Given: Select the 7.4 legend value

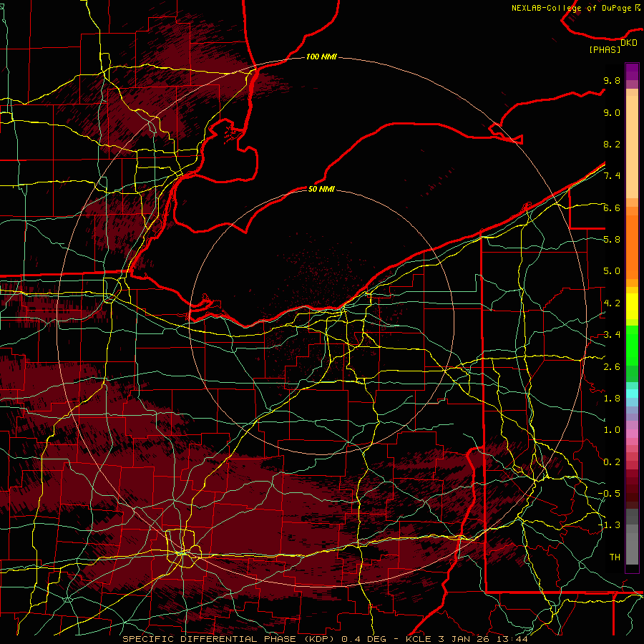Looking at the screenshot, I should pos(612,176).
